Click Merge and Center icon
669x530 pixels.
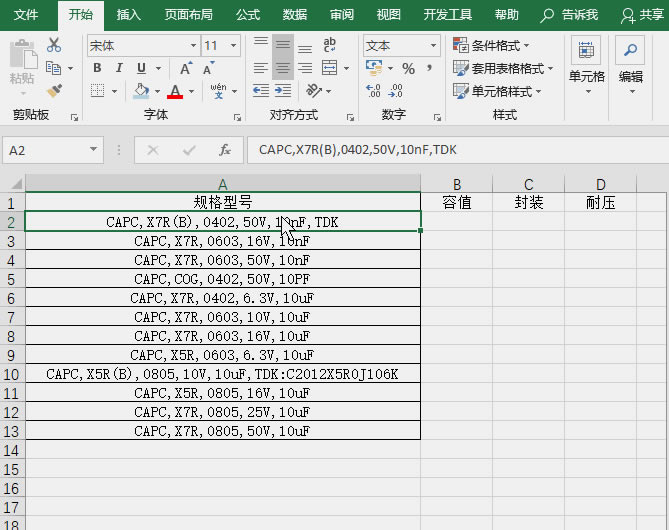[329, 68]
